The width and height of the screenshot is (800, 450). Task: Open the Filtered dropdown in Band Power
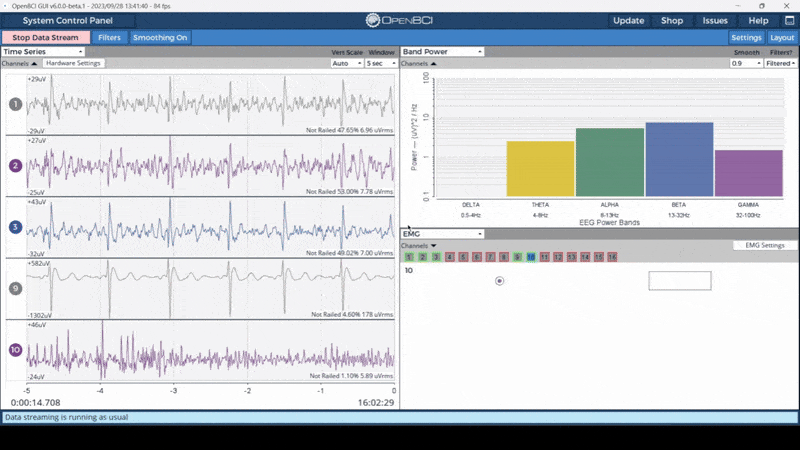pos(781,63)
